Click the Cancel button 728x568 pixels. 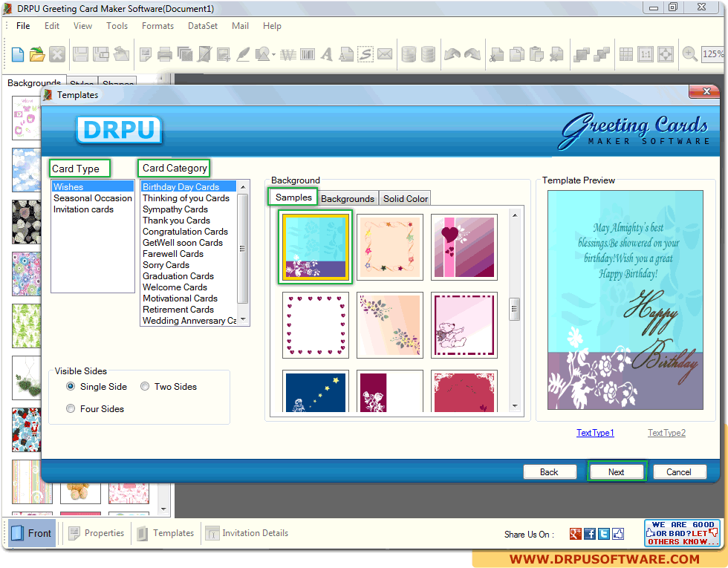(679, 472)
